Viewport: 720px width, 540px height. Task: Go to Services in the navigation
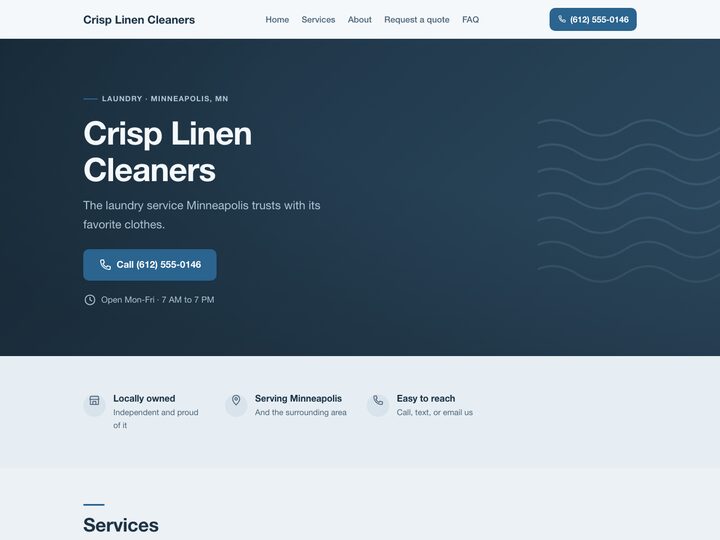[318, 20]
